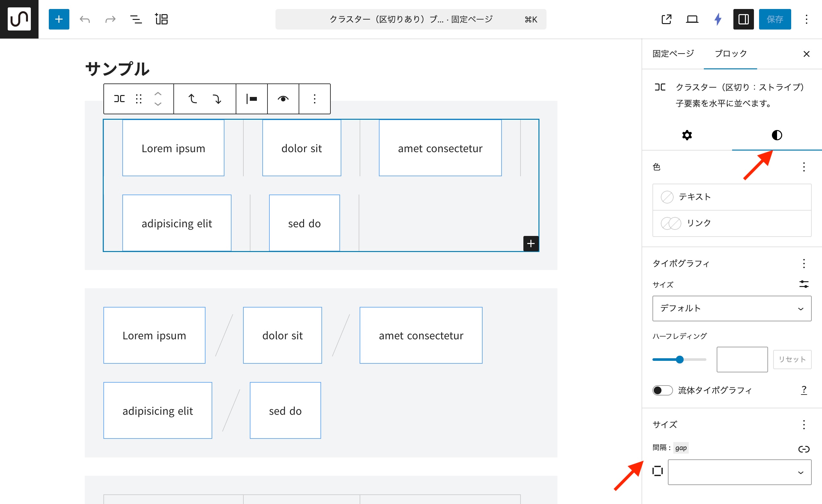The height and width of the screenshot is (504, 822).
Task: Switch to the 固定ページ tab
Action: [x=673, y=54]
